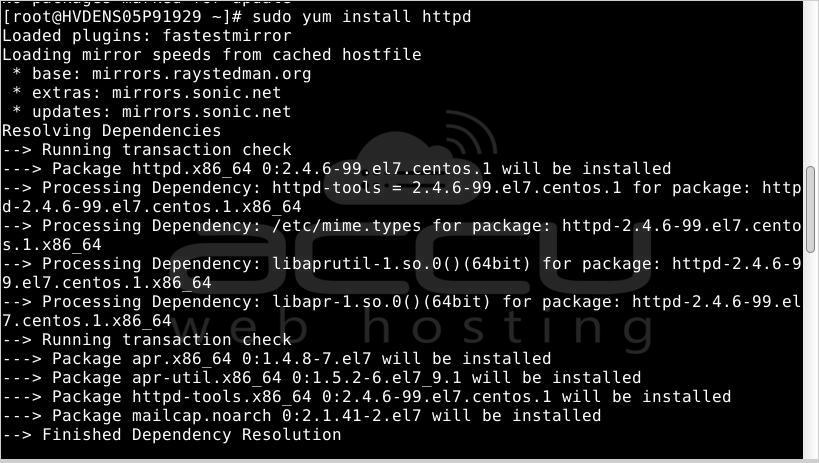Image resolution: width=819 pixels, height=463 pixels.
Task: Click the scrollbar track below the thumb
Action: (x=810, y=355)
